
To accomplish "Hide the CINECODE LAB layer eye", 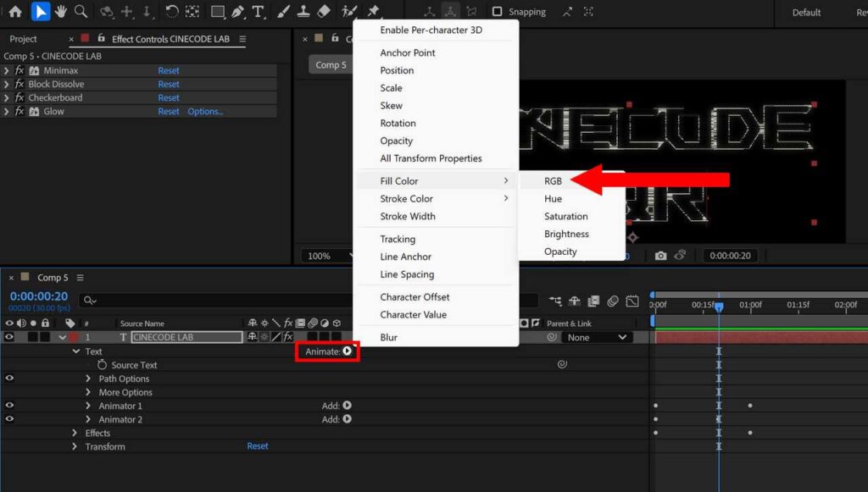I will coord(9,337).
